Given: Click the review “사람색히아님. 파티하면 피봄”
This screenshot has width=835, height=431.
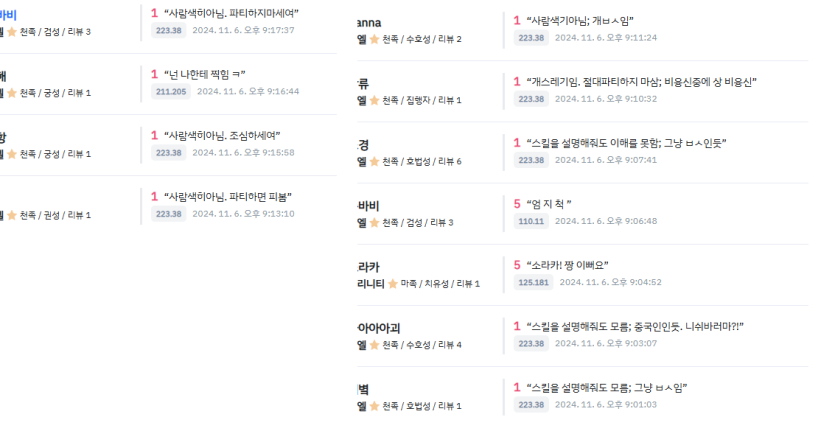Looking at the screenshot, I should click(x=229, y=196).
